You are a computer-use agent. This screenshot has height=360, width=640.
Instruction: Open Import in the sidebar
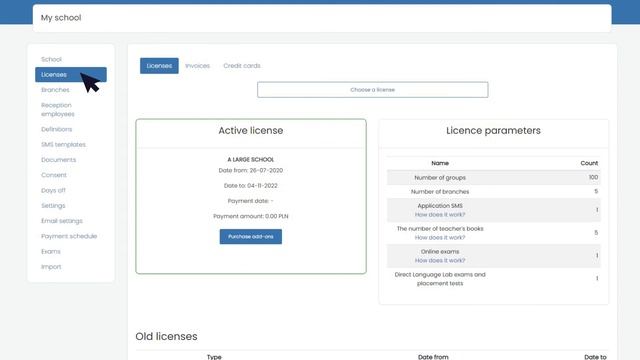pyautogui.click(x=51, y=267)
